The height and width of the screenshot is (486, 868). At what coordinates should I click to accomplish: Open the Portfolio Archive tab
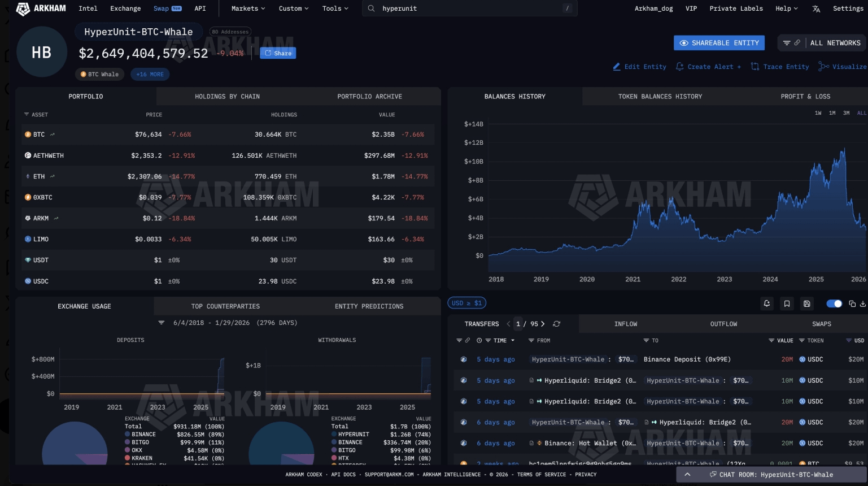pyautogui.click(x=370, y=97)
